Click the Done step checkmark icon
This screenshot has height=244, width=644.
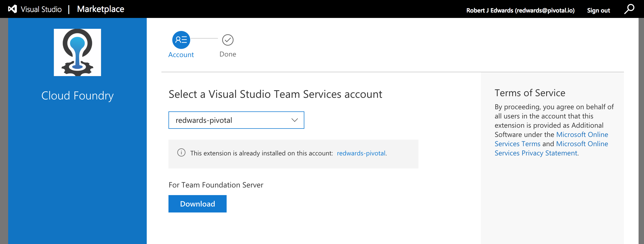point(228,40)
